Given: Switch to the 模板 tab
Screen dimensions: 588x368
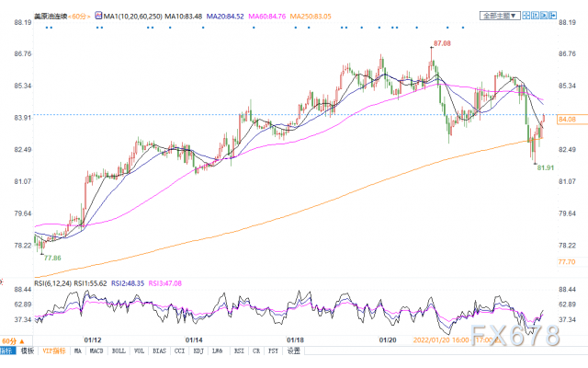Looking at the screenshot, I should coord(28,351).
